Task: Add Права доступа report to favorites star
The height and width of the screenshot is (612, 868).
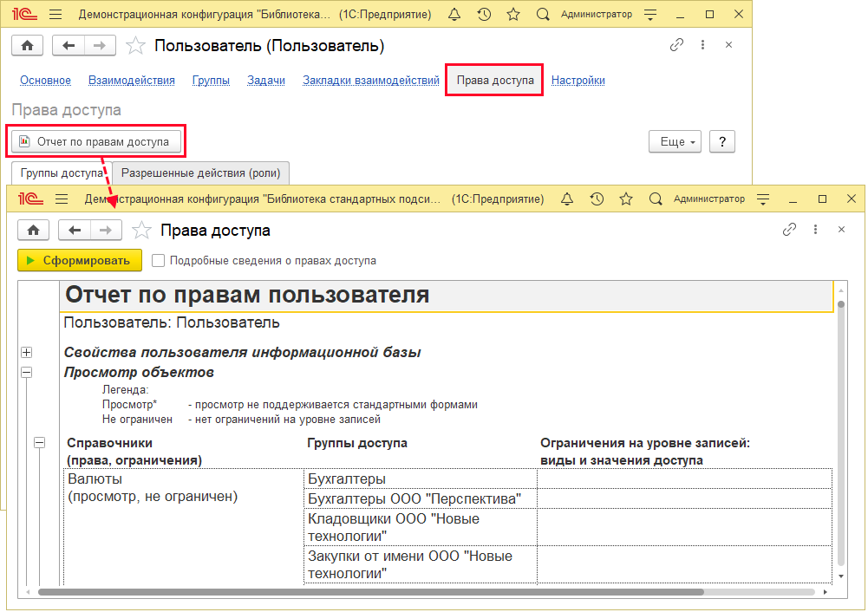Action: coord(141,230)
